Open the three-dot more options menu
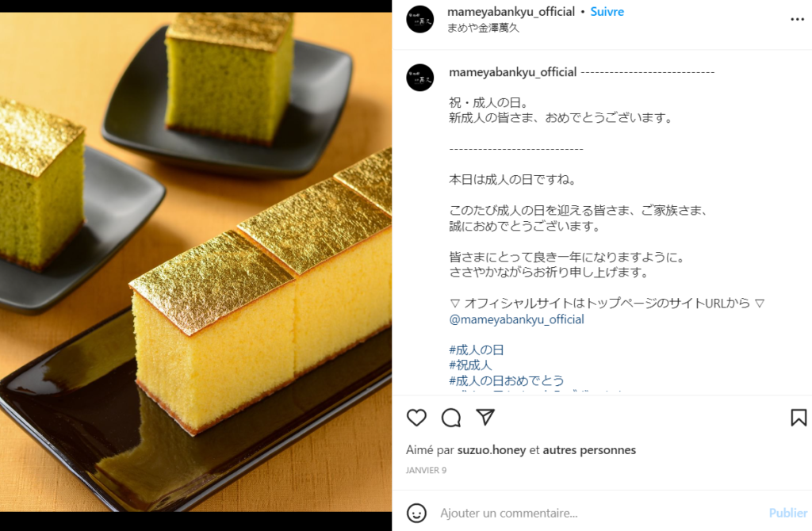This screenshot has height=531, width=812. click(797, 20)
